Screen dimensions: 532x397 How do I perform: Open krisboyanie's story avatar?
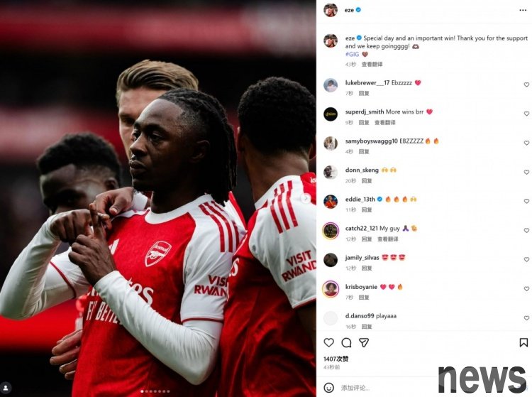pos(331,289)
